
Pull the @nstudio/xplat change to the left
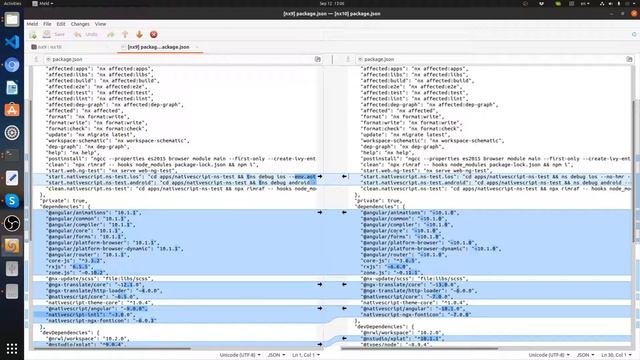point(344,338)
